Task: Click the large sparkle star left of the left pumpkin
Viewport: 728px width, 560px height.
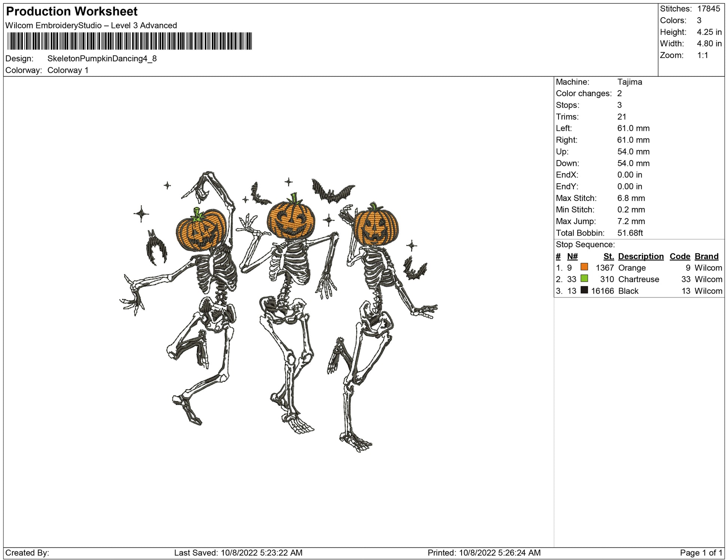Action: point(141,214)
